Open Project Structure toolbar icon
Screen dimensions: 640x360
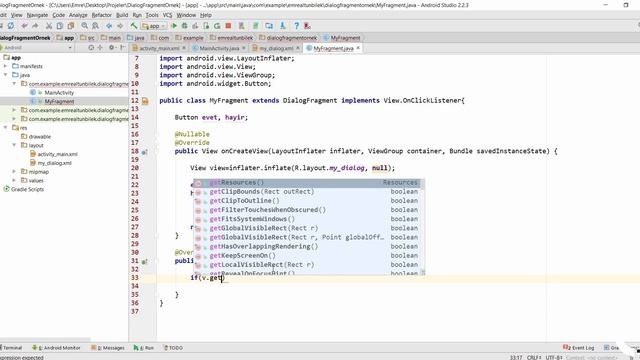269,26
